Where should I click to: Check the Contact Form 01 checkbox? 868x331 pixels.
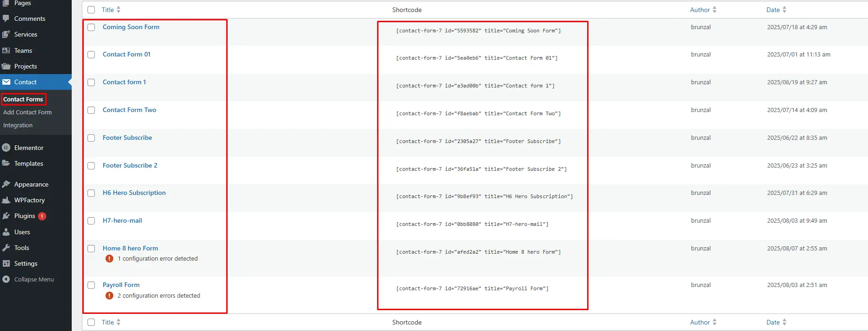[91, 55]
